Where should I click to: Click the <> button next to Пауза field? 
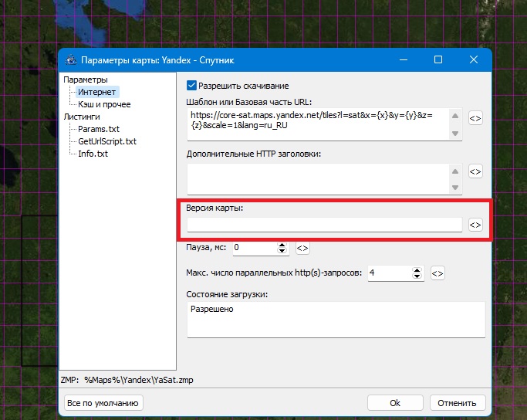[302, 249]
